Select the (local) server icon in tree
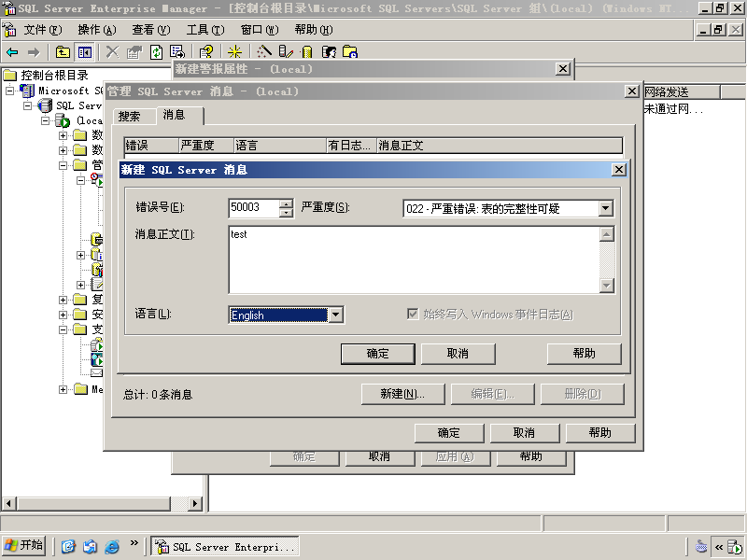The width and height of the screenshot is (747, 560). tap(63, 120)
